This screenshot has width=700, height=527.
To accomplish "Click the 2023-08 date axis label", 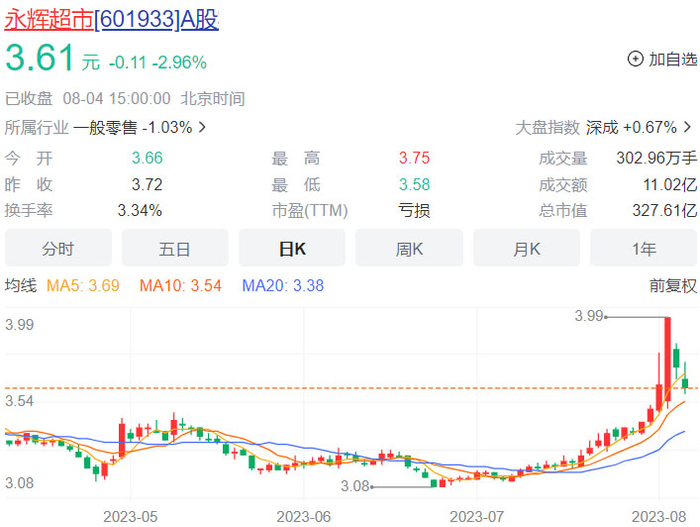I will tap(658, 517).
